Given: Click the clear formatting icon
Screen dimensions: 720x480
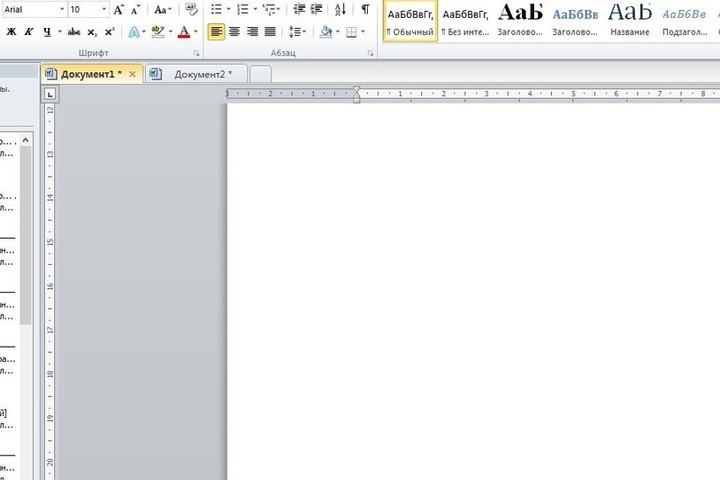Looking at the screenshot, I should click(191, 10).
